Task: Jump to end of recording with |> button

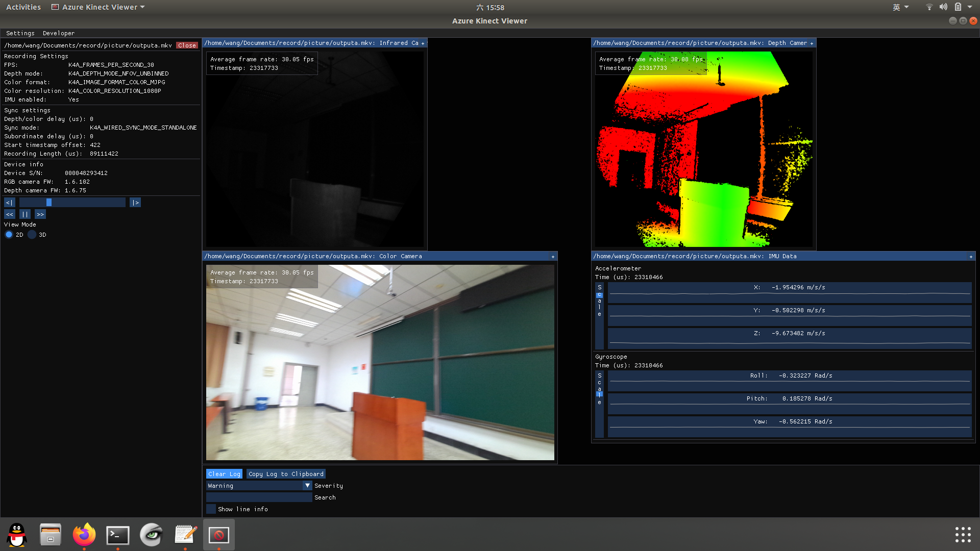Action: click(x=135, y=202)
